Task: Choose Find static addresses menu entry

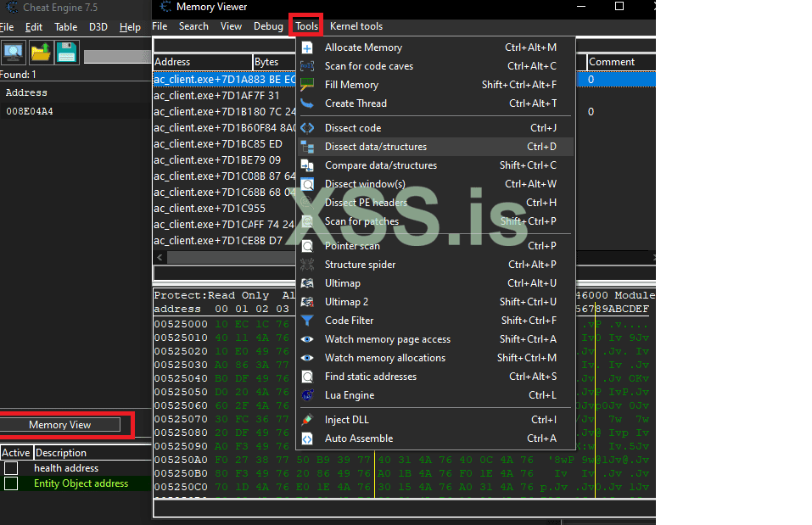Action: point(435,377)
